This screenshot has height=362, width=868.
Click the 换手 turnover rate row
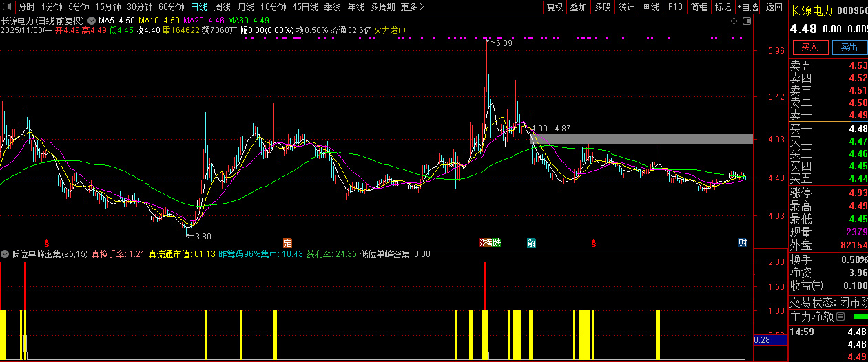828,259
